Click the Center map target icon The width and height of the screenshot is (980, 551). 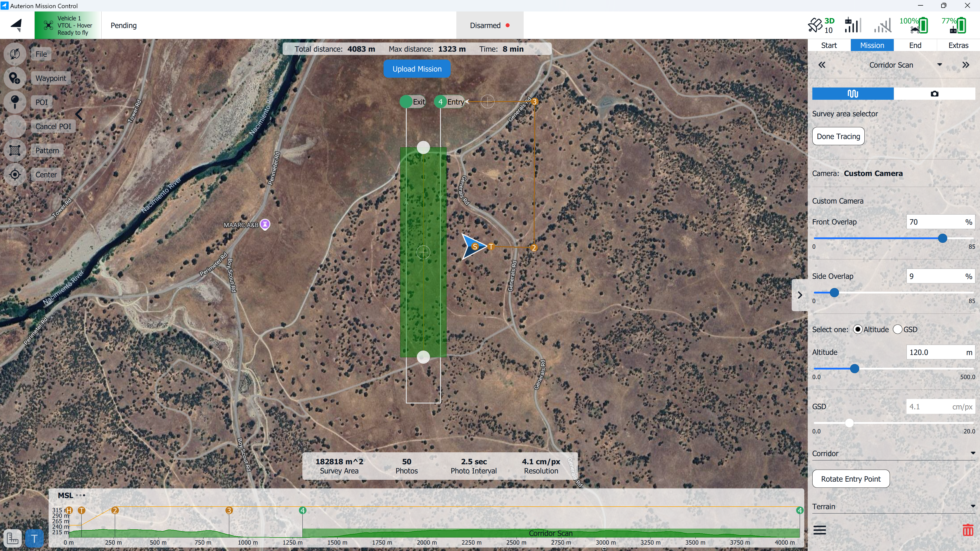point(15,174)
